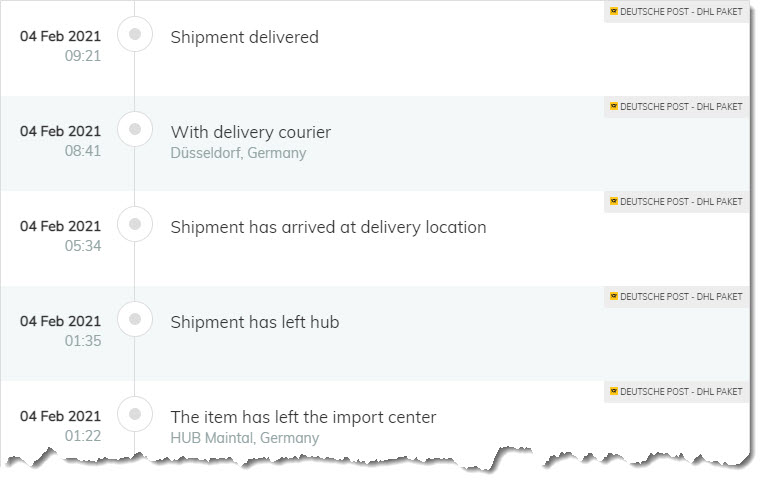Viewport: 761px width, 488px height.
Task: Click The item has left the import center
Action: pos(303,417)
